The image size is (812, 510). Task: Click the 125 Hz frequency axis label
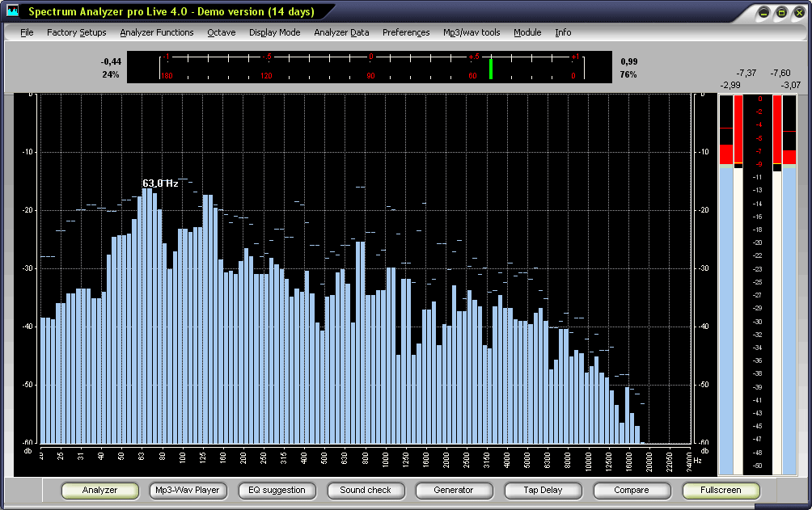(202, 457)
